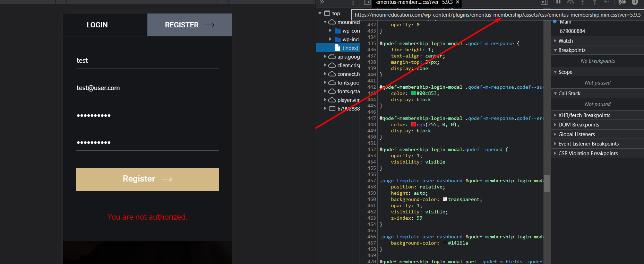Hide the file navigator sidebar

pos(367,2)
